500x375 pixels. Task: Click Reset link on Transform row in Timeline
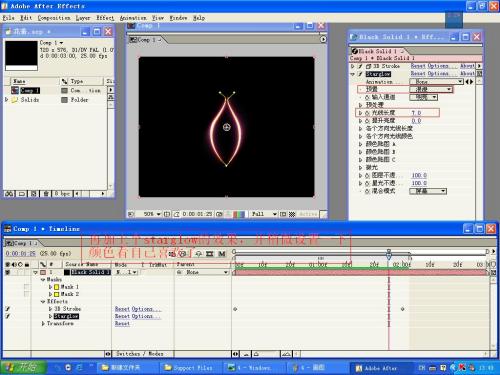click(122, 324)
